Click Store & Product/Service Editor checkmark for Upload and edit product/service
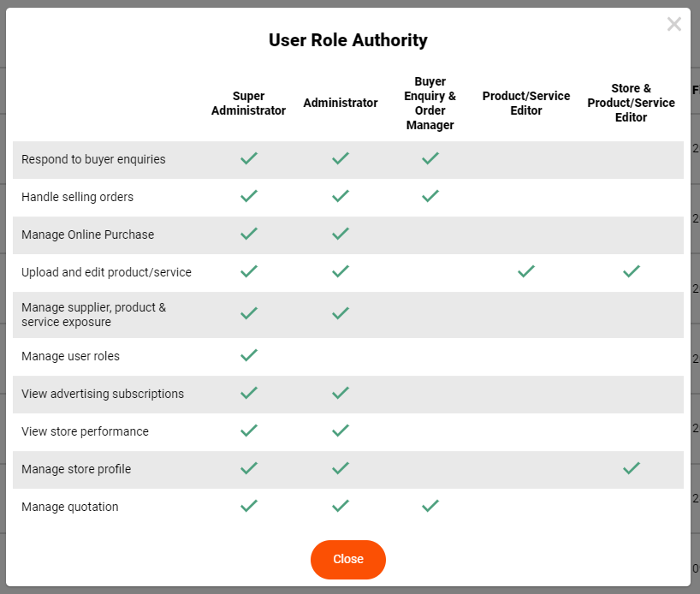Viewport: 700px width, 594px height. click(632, 271)
